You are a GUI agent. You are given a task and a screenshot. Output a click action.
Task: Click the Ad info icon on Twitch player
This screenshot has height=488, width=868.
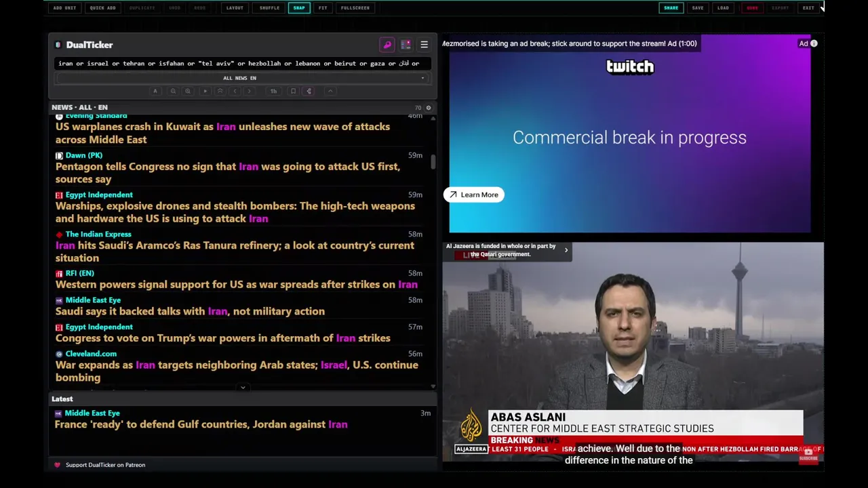point(814,43)
